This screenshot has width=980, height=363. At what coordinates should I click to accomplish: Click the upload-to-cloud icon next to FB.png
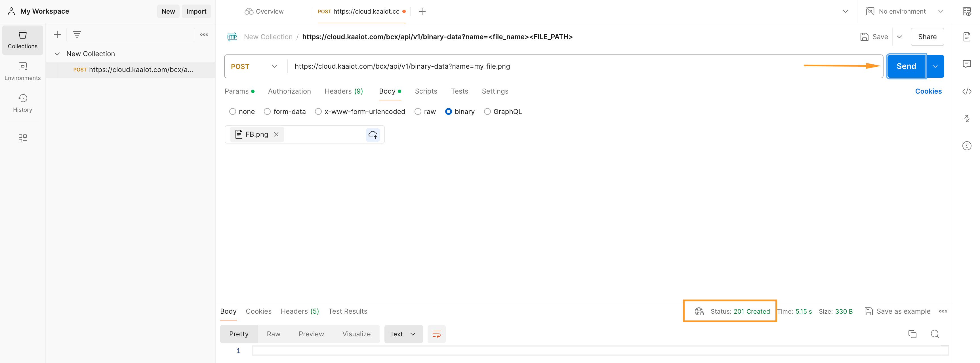pyautogui.click(x=373, y=134)
